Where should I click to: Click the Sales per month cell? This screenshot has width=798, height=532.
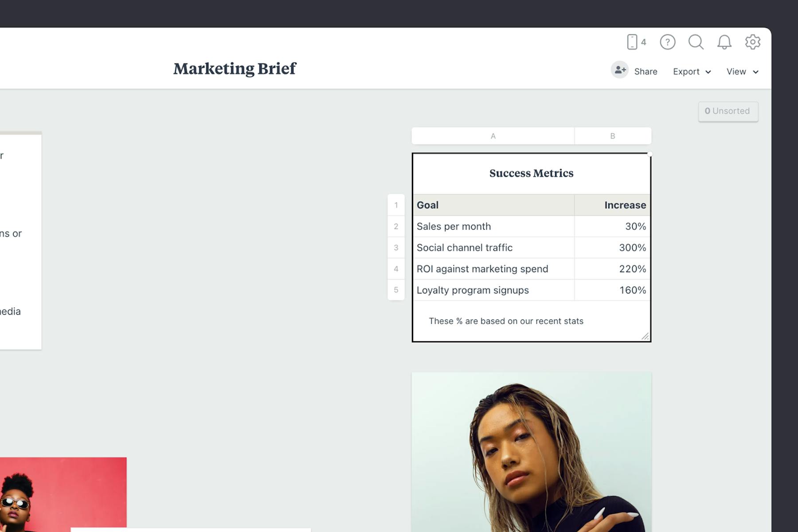pyautogui.click(x=493, y=226)
